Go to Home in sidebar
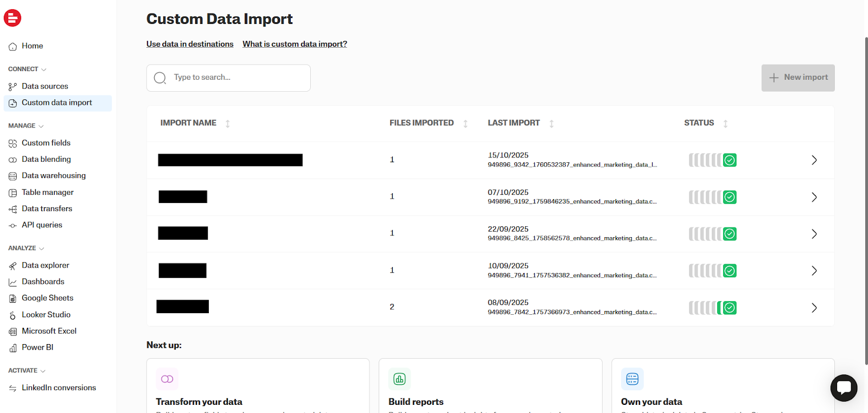 point(33,46)
